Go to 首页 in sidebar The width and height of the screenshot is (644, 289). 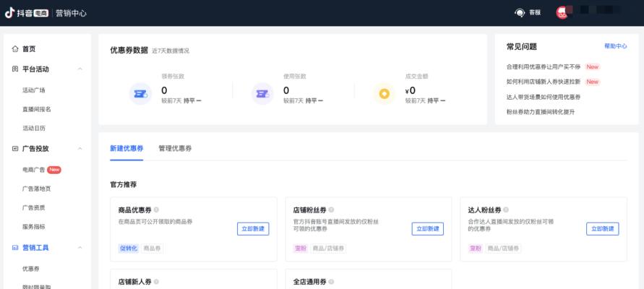point(29,49)
